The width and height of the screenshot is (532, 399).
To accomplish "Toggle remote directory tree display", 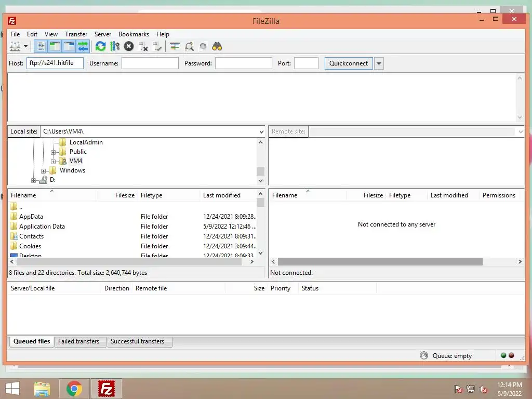I will [x=69, y=46].
